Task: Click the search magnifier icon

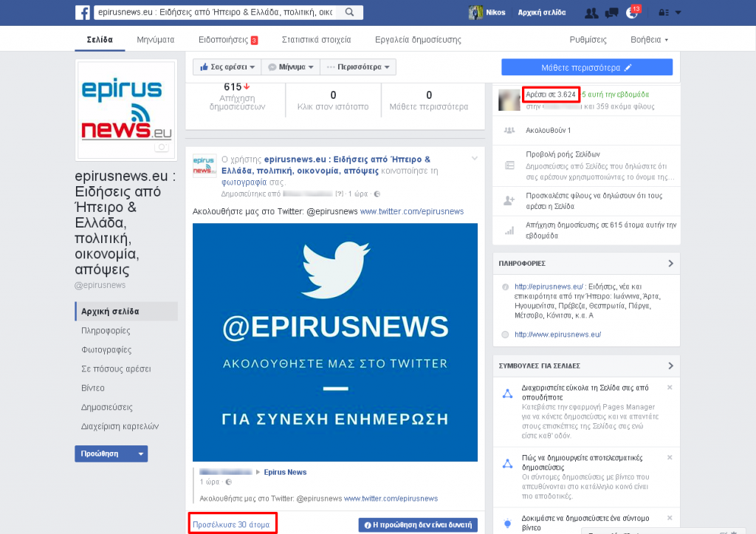Action: coord(349,12)
